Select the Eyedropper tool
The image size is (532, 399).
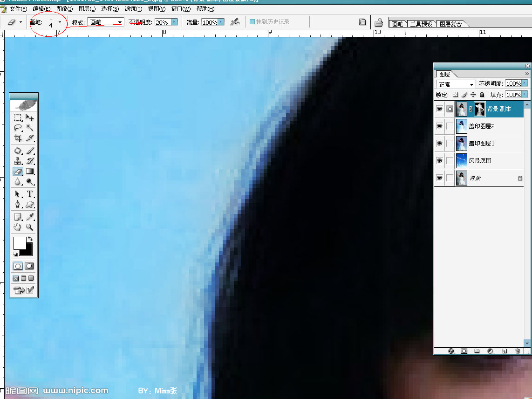click(30, 217)
